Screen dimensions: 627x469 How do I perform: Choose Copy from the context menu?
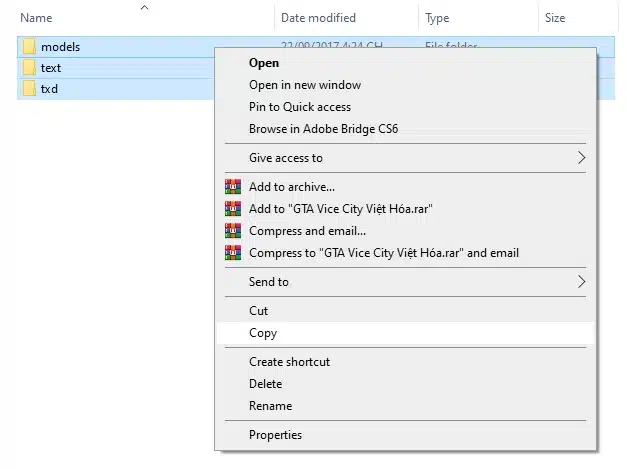click(x=263, y=333)
